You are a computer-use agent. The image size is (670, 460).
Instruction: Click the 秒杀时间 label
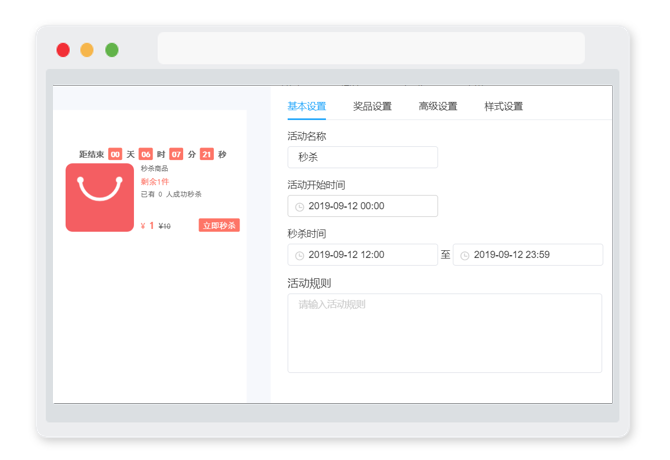click(306, 234)
